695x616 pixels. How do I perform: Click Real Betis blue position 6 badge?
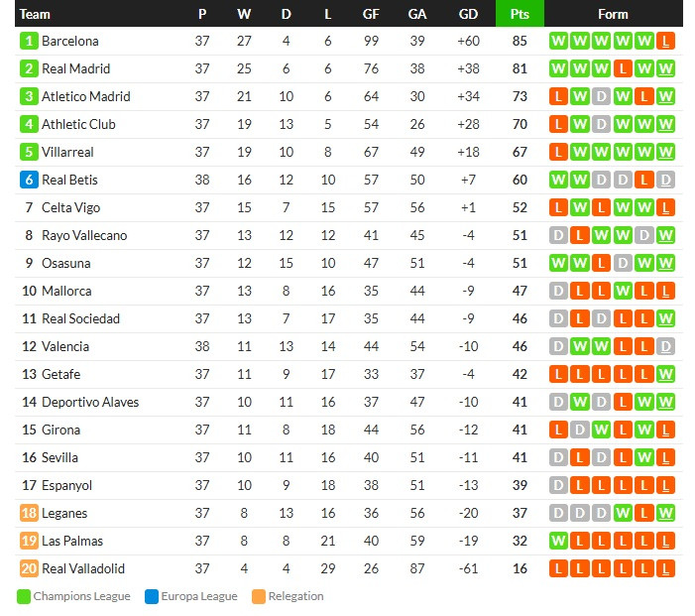click(x=29, y=181)
